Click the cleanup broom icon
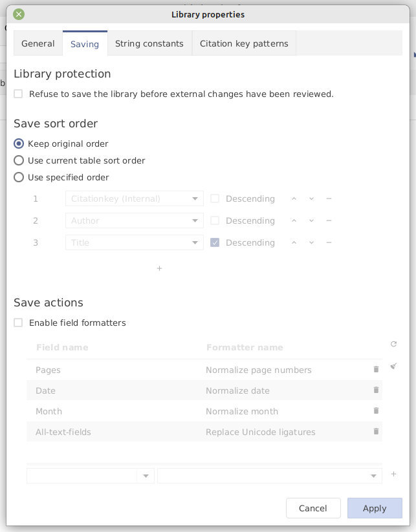The height and width of the screenshot is (532, 416). click(393, 366)
